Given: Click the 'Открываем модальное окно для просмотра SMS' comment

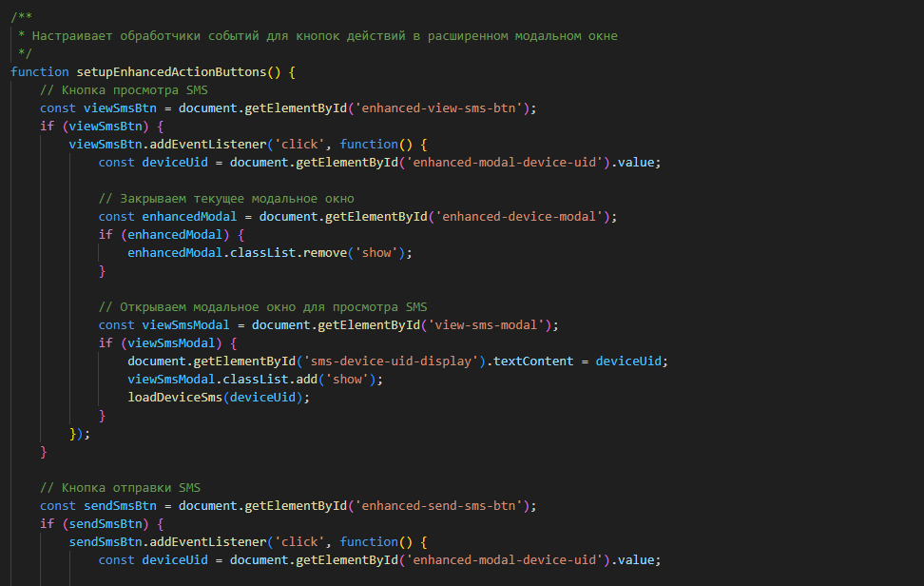Looking at the screenshot, I should [262, 307].
